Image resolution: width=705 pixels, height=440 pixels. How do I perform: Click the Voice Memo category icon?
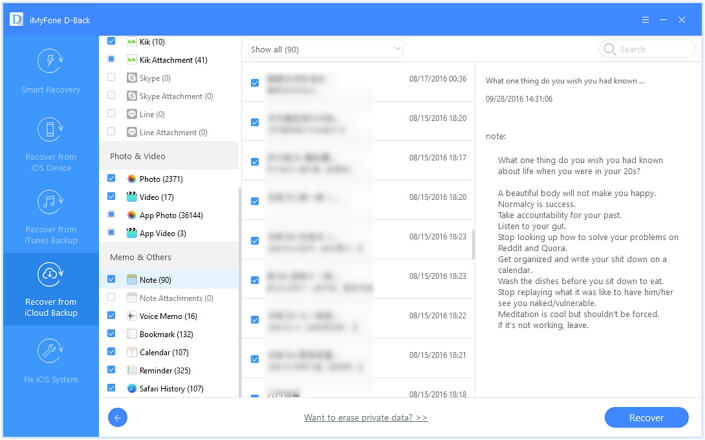(131, 316)
